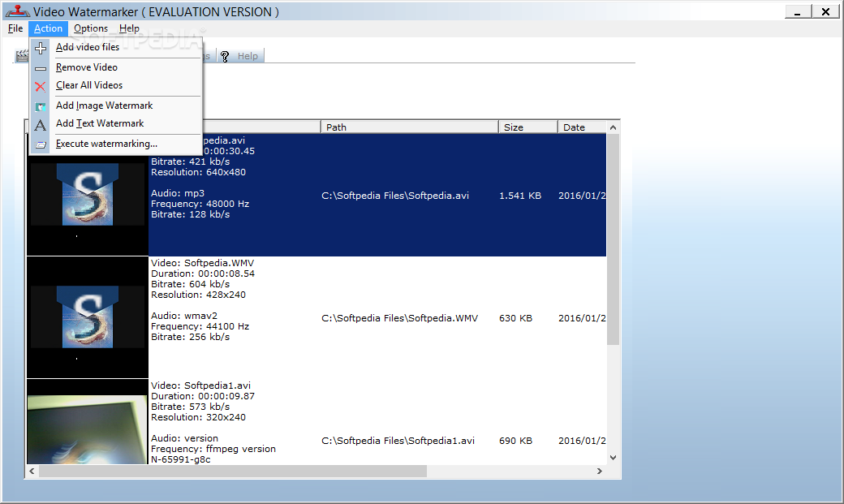The image size is (844, 504).
Task: Open the Options menu
Action: [91, 28]
